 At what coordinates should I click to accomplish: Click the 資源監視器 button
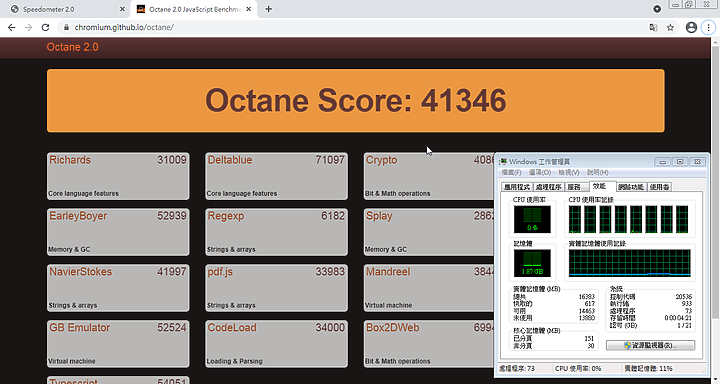(650, 345)
